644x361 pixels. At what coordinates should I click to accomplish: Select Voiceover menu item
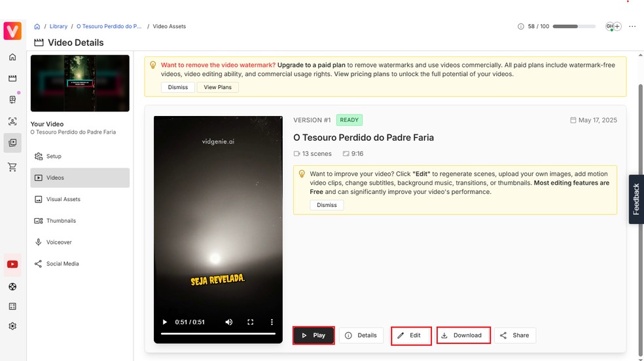click(80, 242)
